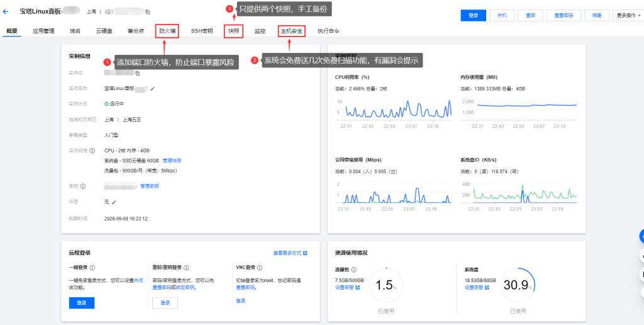
Task: Click the blue 登录 button in header
Action: tap(473, 15)
